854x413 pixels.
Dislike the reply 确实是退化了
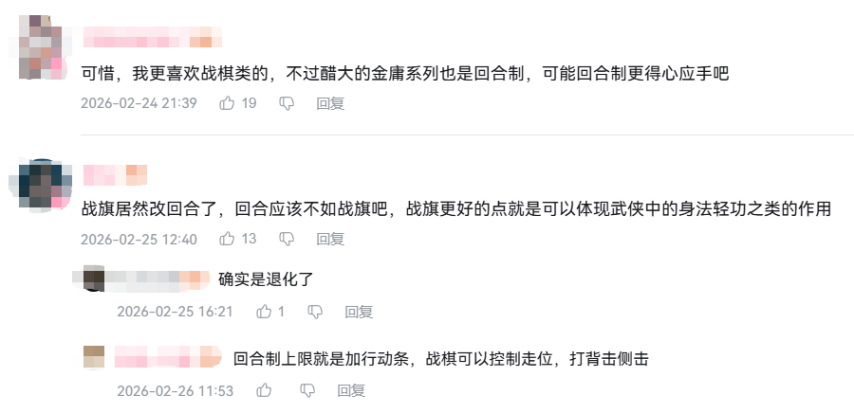[315, 312]
